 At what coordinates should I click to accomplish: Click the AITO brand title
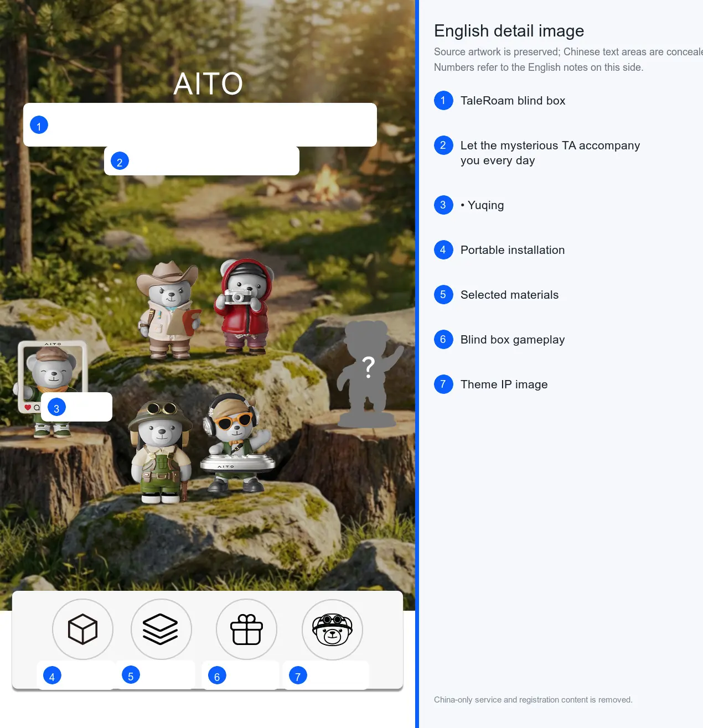pos(208,84)
